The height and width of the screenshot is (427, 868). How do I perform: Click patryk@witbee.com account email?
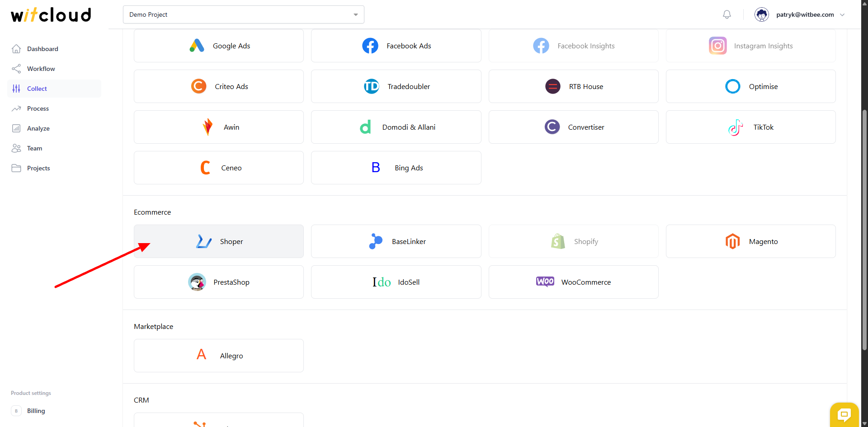pyautogui.click(x=805, y=14)
